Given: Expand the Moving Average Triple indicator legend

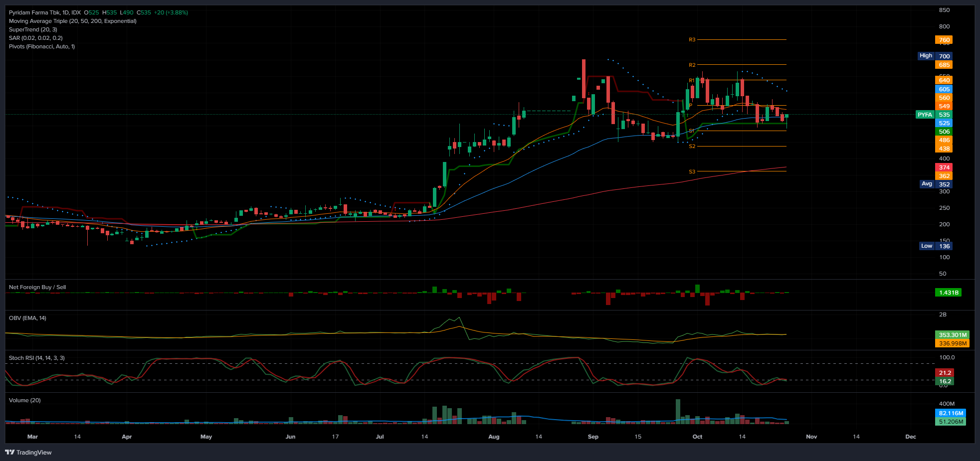Looking at the screenshot, I should pyautogui.click(x=72, y=21).
